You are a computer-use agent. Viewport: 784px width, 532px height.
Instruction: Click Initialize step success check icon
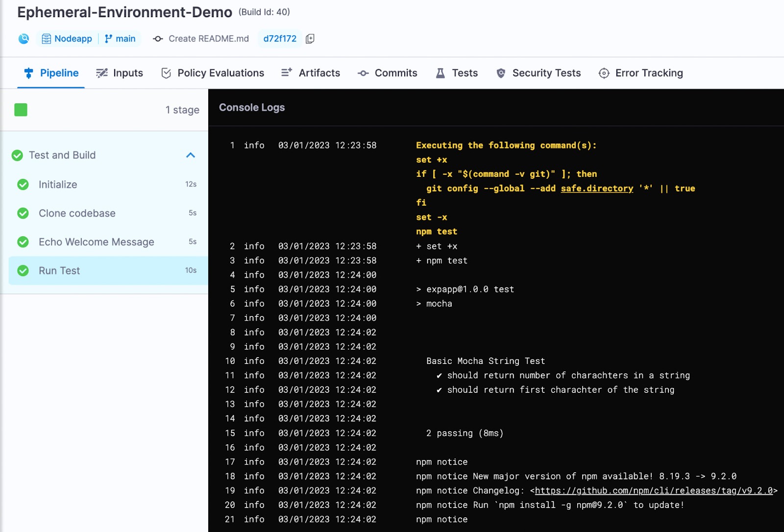tap(23, 184)
